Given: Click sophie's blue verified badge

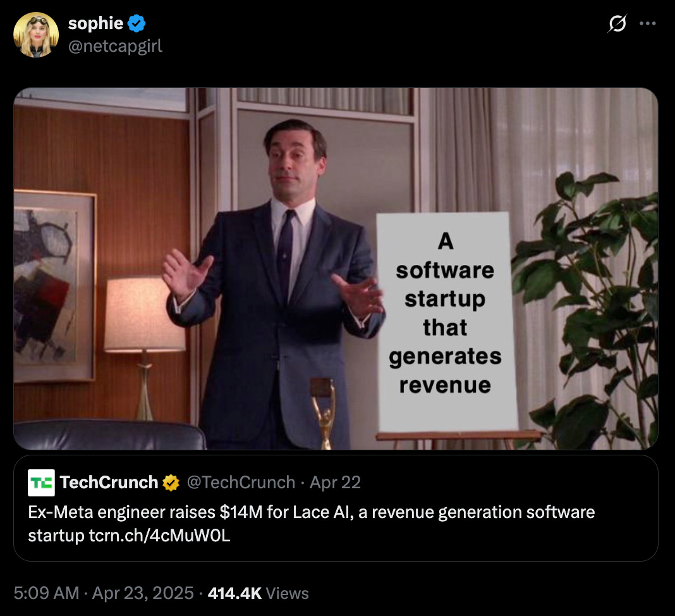Looking at the screenshot, I should pos(137,23).
